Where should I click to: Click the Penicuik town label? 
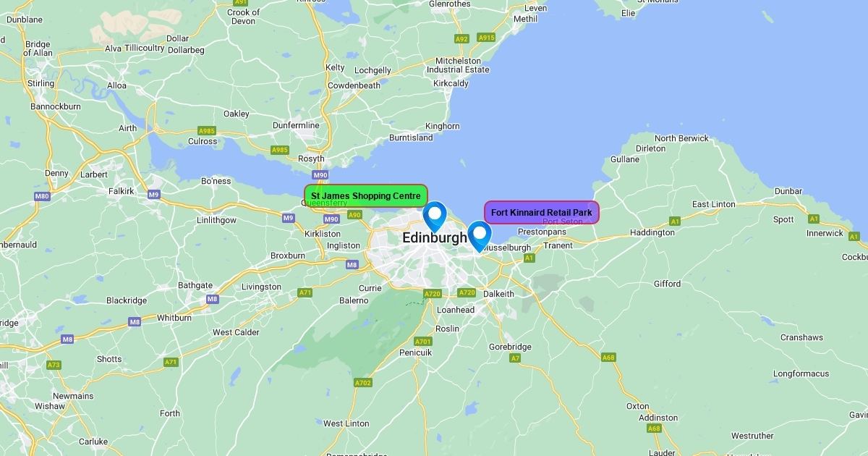[x=415, y=352]
